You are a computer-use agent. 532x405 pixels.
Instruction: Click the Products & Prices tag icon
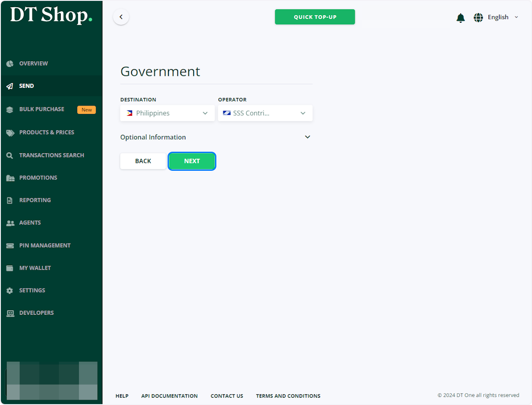10,133
